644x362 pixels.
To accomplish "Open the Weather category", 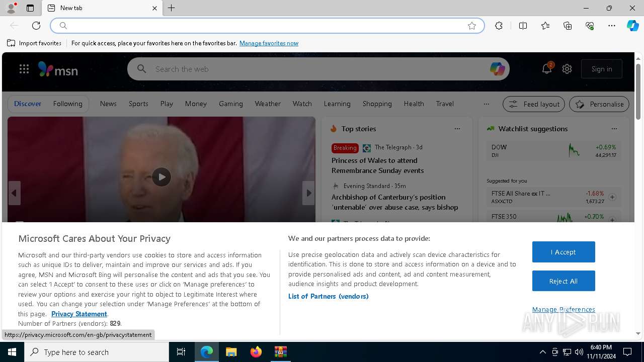I will 268,104.
